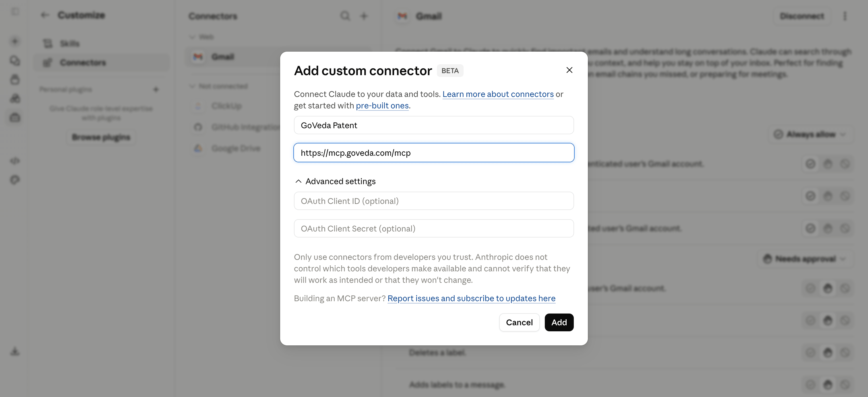Focus the MCP server URL field
868x397 pixels.
click(x=434, y=153)
